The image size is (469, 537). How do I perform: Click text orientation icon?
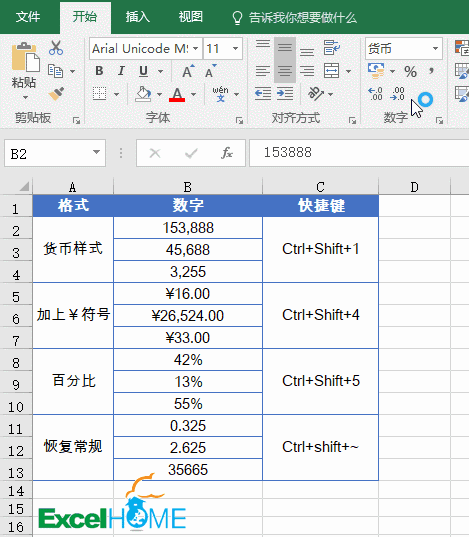tap(316, 93)
